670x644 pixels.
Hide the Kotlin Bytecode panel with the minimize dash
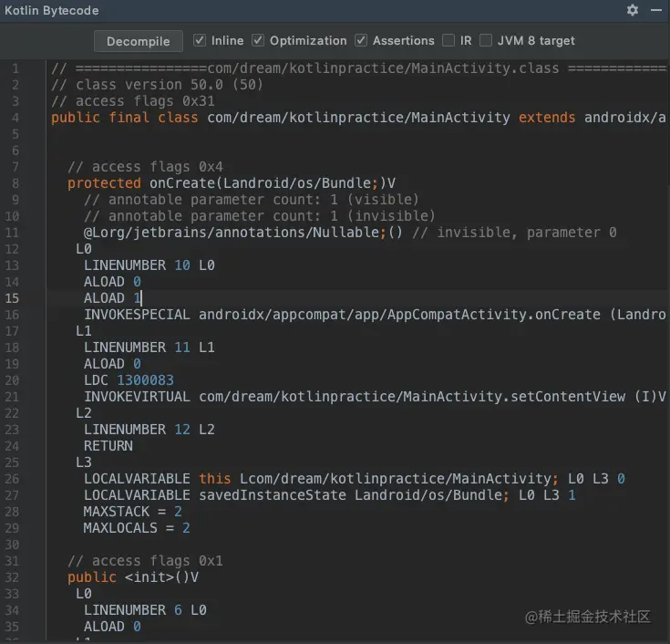(x=656, y=10)
